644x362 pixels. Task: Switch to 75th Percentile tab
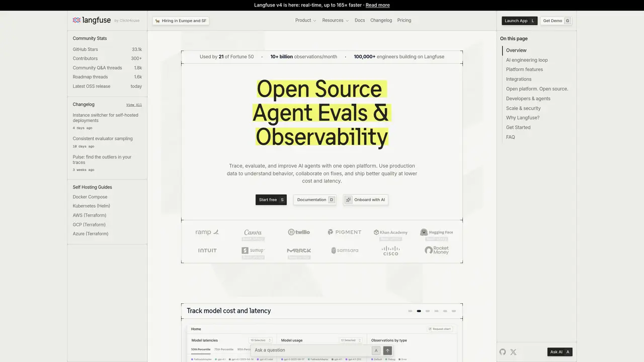click(x=224, y=349)
